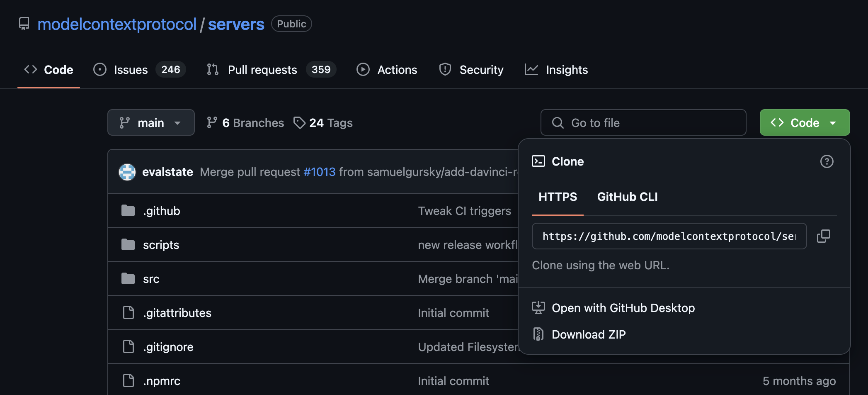Click the tag icon next to 24 Tags
This screenshot has height=395, width=868.
pos(299,123)
